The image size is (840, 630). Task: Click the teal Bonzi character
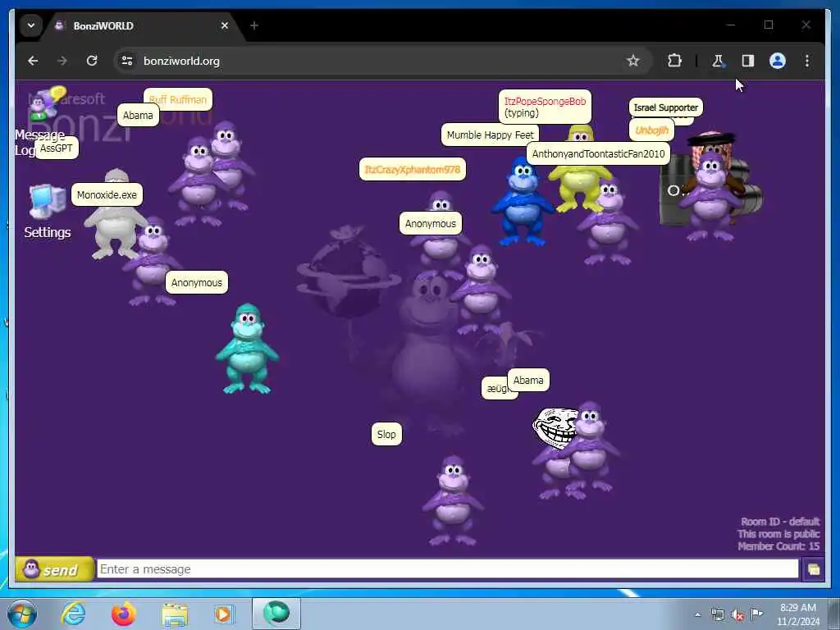coord(247,348)
